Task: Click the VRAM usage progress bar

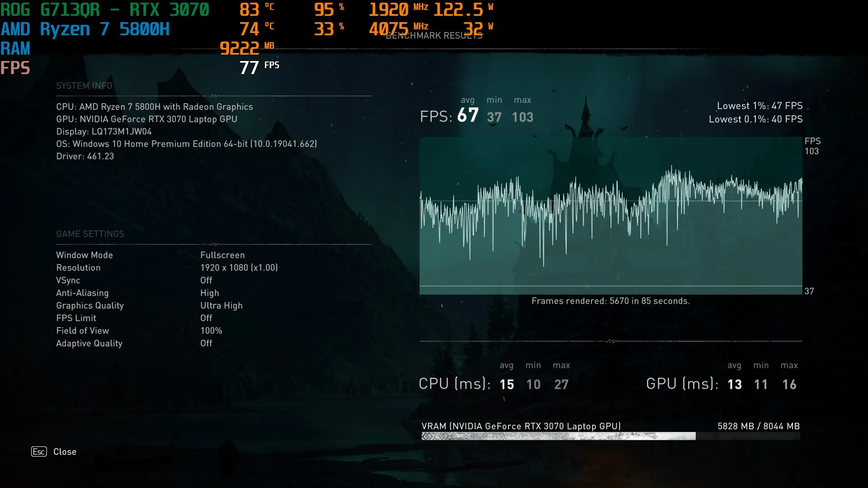Action: coord(611,436)
